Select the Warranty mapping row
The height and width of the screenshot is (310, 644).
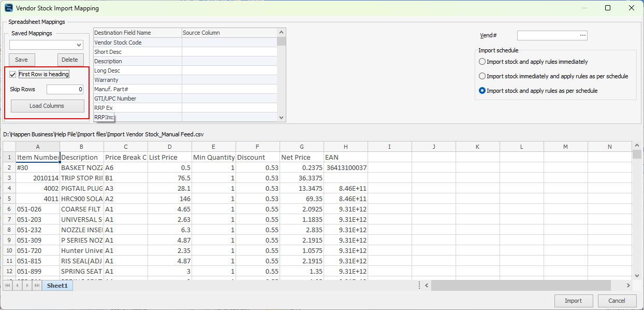(185, 80)
